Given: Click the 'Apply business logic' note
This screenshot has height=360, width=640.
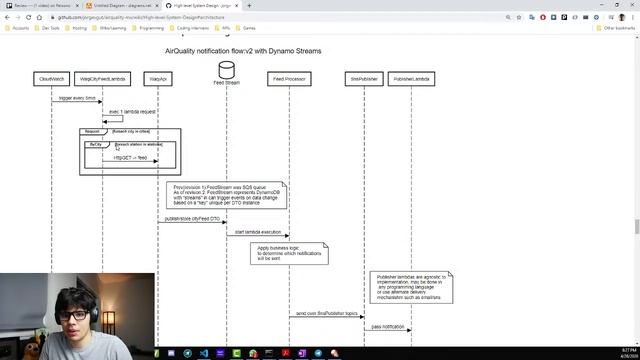Looking at the screenshot, I should click(289, 253).
